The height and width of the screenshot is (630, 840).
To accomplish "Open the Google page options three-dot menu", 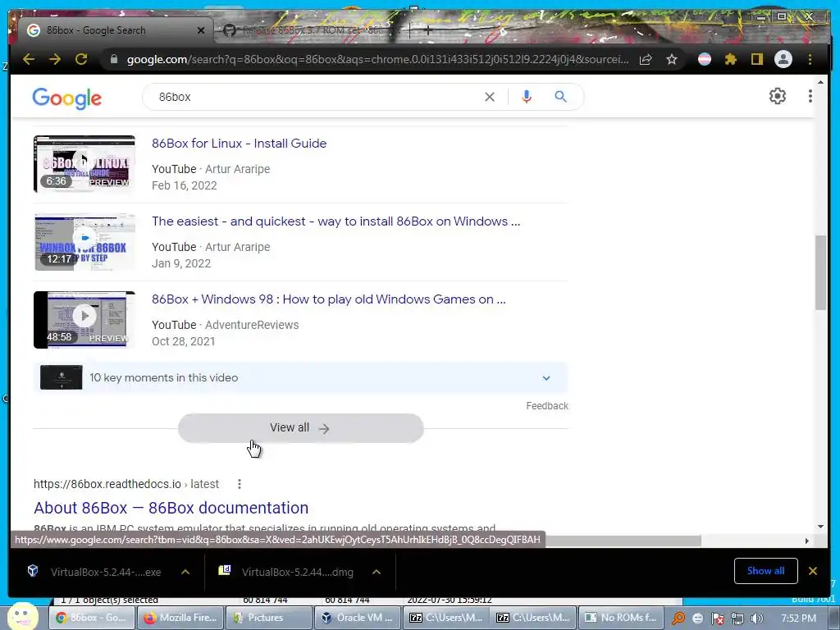I will point(810,96).
